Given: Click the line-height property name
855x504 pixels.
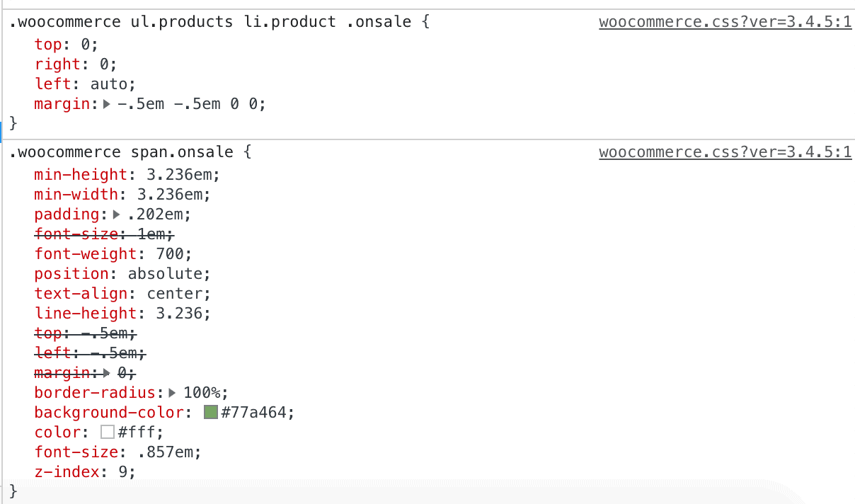Looking at the screenshot, I should pyautogui.click(x=85, y=313).
